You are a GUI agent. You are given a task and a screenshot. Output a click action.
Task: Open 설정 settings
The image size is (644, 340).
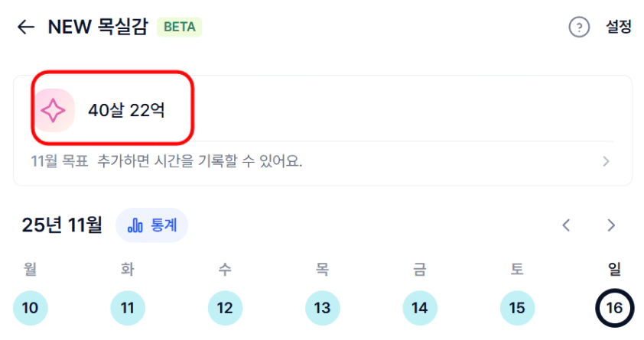(x=618, y=27)
